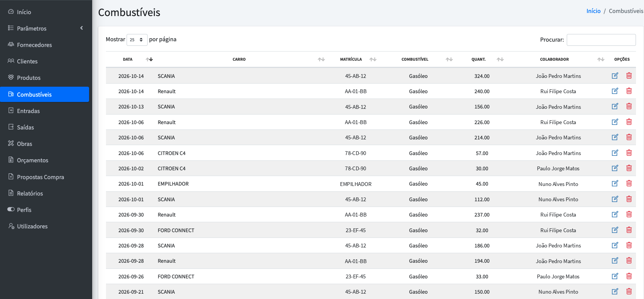Open Utilizadores in the sidebar
The image size is (644, 299).
coord(45,226)
